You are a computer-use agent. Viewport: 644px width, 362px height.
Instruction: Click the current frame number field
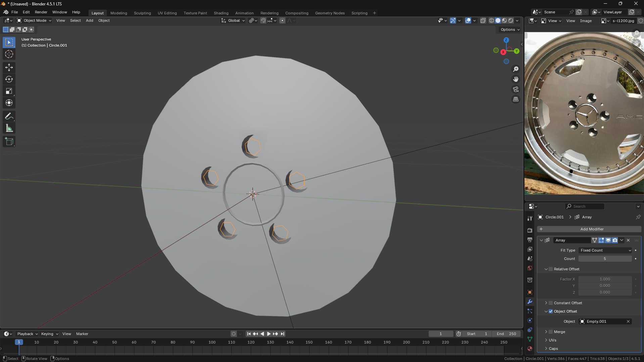(x=441, y=334)
